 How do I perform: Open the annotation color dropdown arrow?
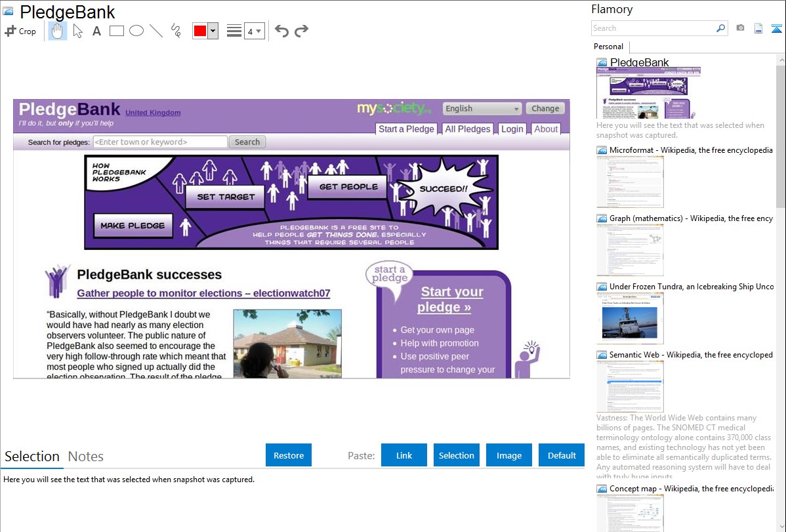click(213, 31)
